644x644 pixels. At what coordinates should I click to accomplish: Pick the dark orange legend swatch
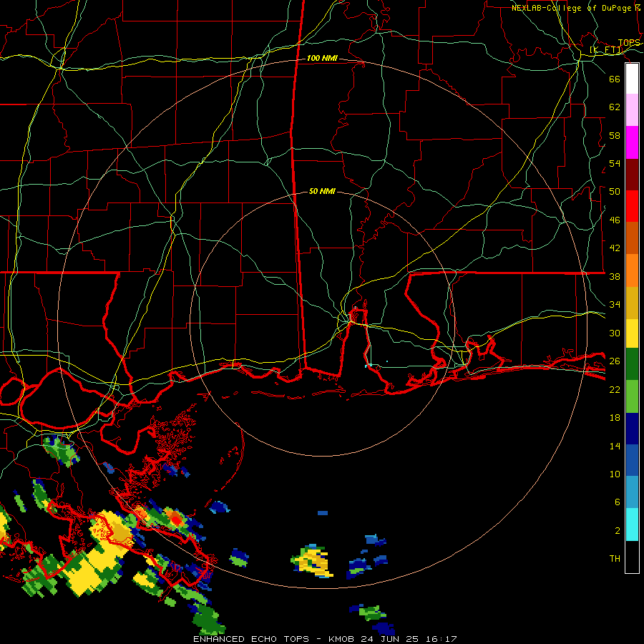coord(632,238)
